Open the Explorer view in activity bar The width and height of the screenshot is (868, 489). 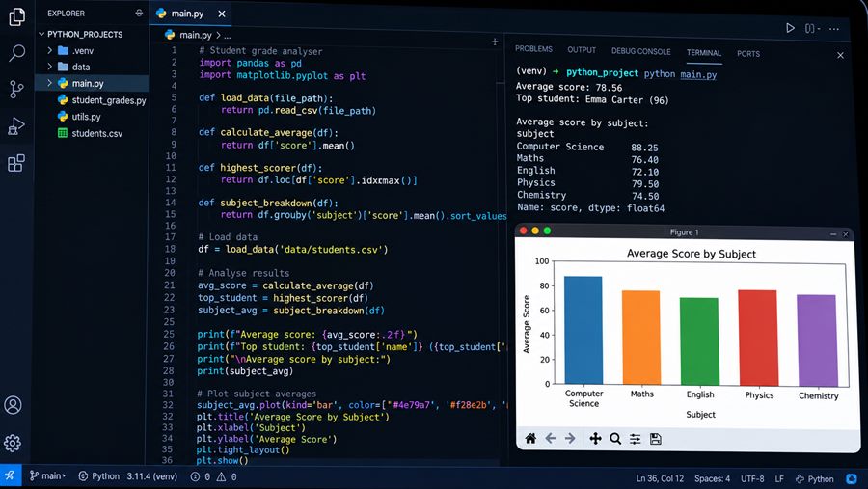tap(16, 16)
